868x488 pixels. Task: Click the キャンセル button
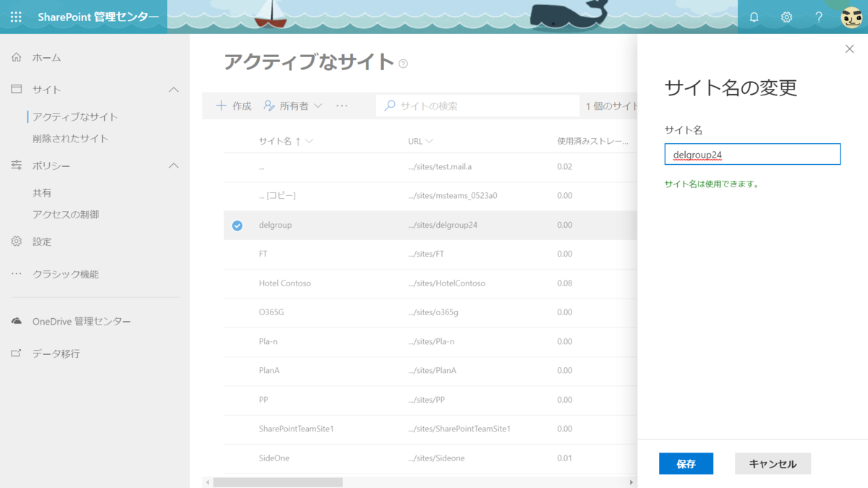[x=773, y=463]
